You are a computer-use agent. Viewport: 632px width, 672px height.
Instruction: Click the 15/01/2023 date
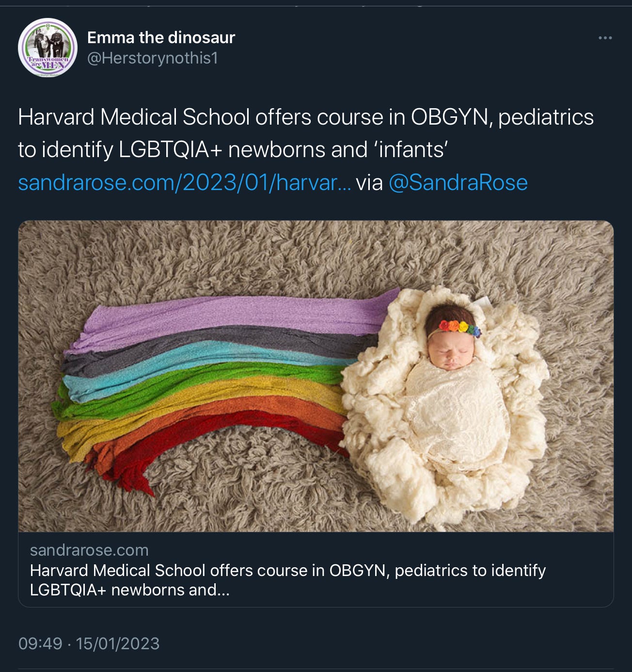click(x=118, y=643)
